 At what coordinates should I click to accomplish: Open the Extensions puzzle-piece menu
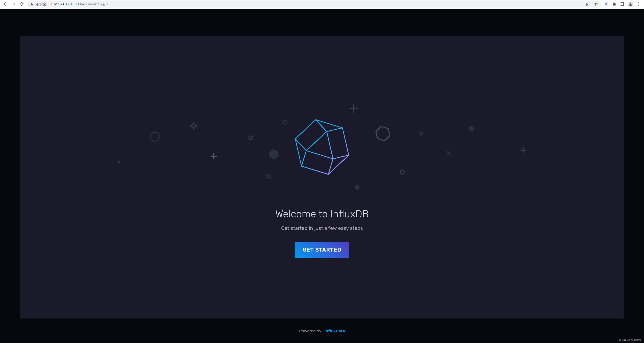coord(614,4)
